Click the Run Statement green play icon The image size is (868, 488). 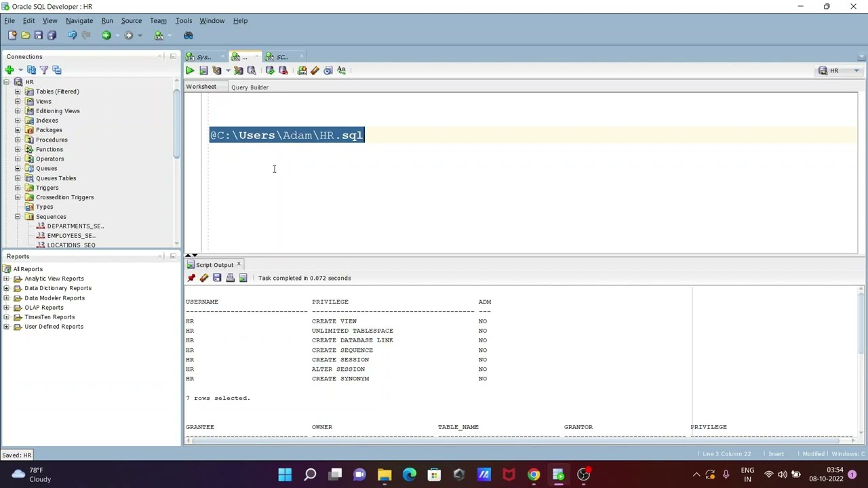190,70
